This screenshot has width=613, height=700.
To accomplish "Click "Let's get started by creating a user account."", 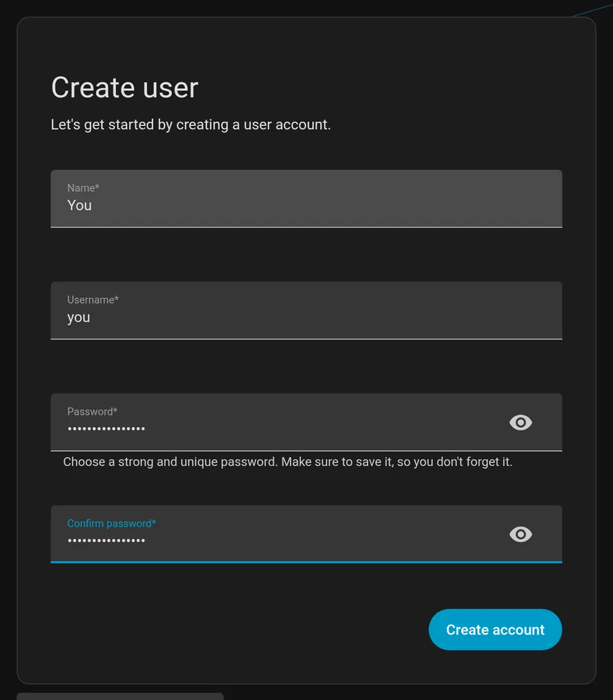I will click(x=191, y=124).
